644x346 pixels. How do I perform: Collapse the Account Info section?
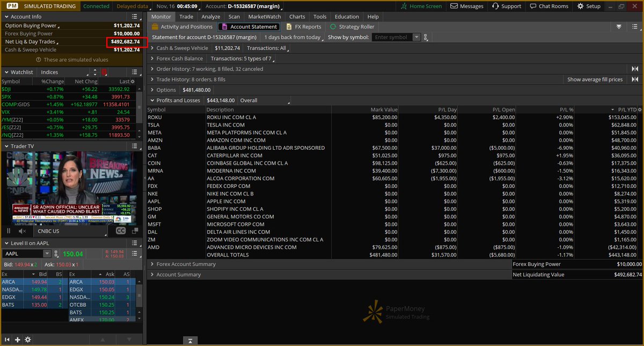coord(6,17)
